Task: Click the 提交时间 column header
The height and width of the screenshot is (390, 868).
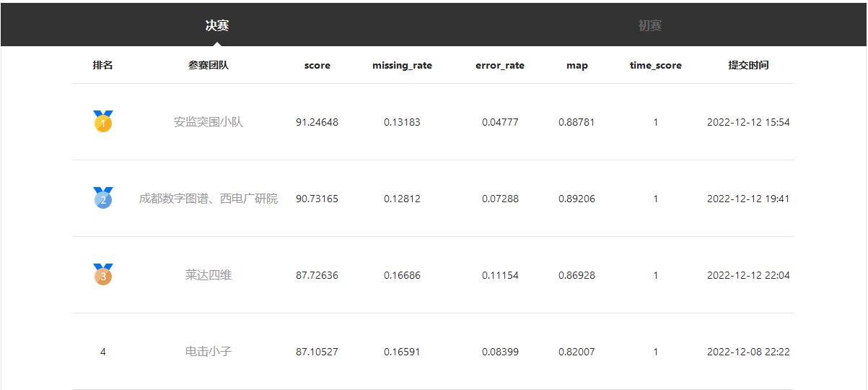Action: coord(748,66)
